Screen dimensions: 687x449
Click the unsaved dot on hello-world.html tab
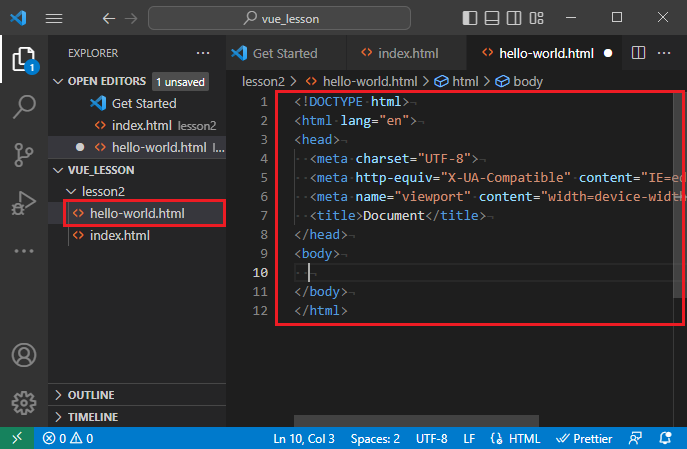pyautogui.click(x=608, y=53)
